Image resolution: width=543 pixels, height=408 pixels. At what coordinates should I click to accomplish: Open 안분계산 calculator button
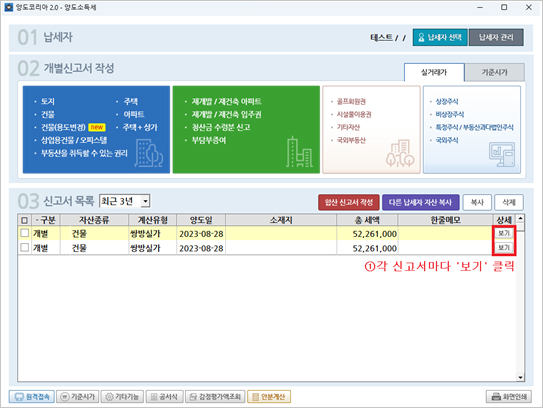[x=269, y=397]
